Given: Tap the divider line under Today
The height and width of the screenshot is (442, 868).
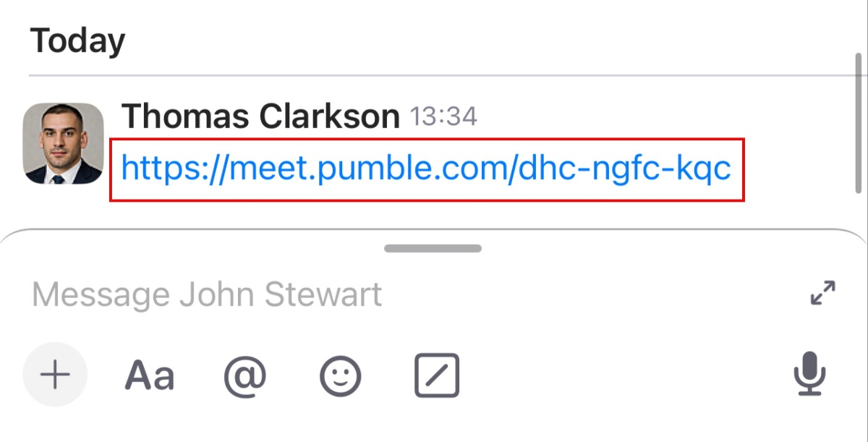Looking at the screenshot, I should click(x=434, y=72).
